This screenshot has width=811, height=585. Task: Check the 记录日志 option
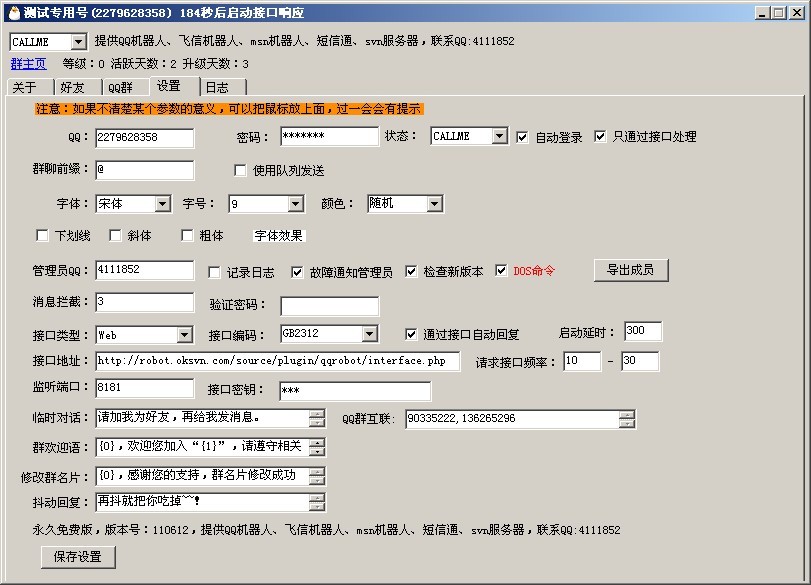[x=216, y=271]
